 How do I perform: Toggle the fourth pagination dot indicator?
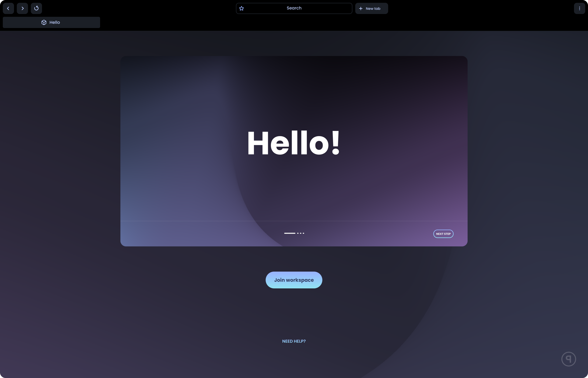(303, 233)
